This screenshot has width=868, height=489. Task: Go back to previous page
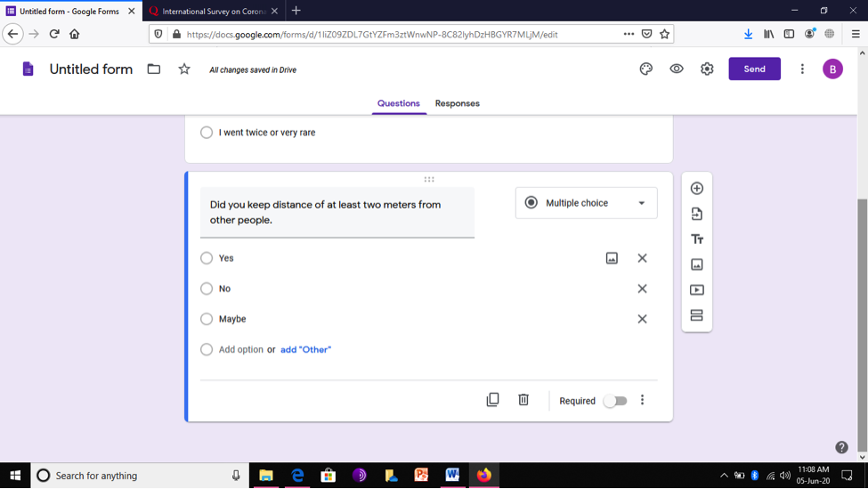coord(12,35)
